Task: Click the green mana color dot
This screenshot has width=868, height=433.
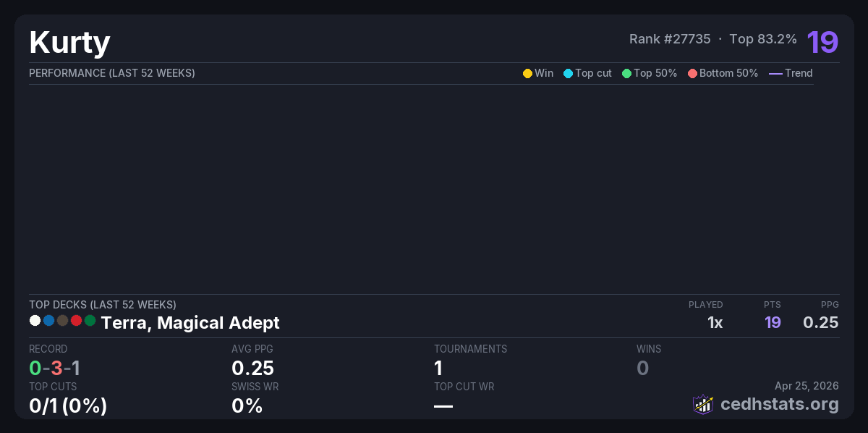Action: click(x=90, y=320)
